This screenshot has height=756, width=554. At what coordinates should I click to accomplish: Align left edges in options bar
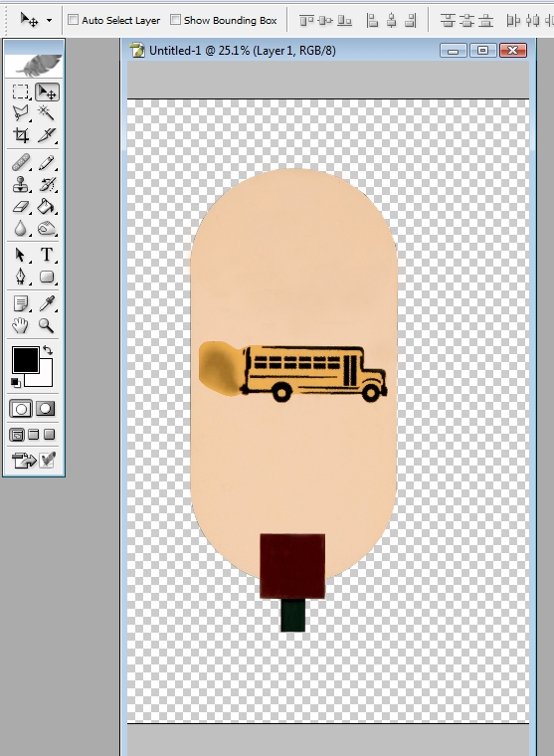click(x=372, y=20)
